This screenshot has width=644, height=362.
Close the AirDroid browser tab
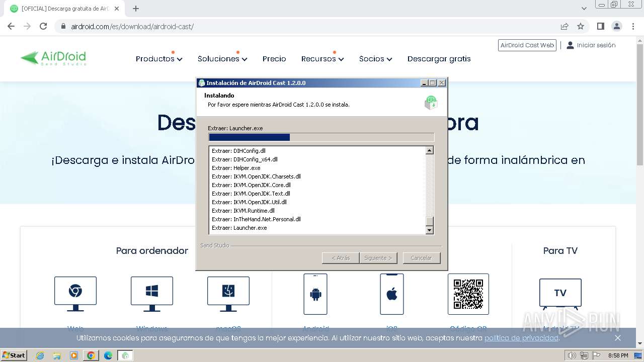point(117,9)
